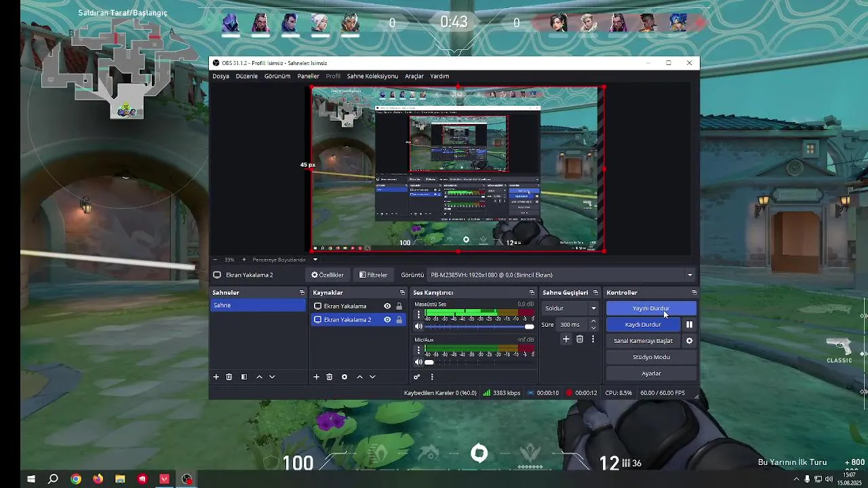Image resolution: width=868 pixels, height=488 pixels.
Task: Open audio mixer menu three-dot icon
Action: [432, 377]
